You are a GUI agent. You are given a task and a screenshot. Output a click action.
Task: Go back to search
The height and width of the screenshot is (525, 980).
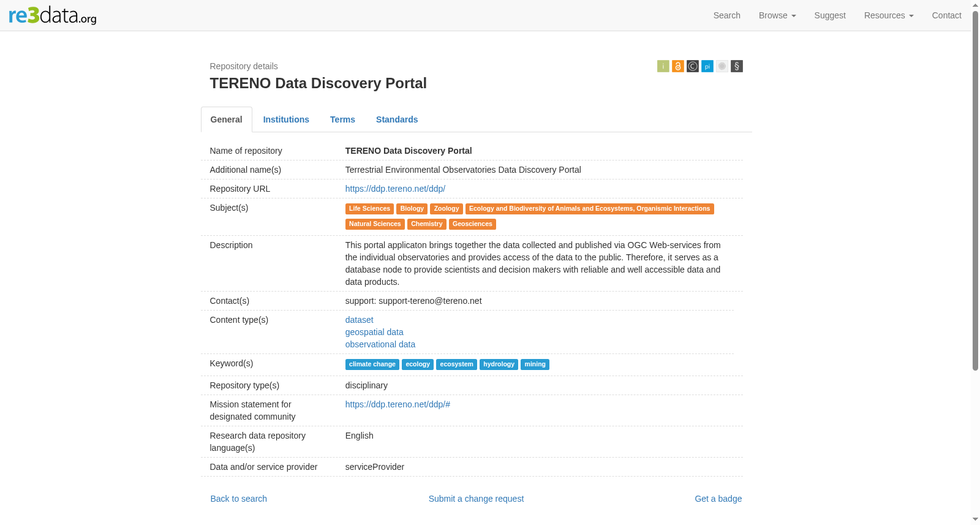(x=238, y=499)
